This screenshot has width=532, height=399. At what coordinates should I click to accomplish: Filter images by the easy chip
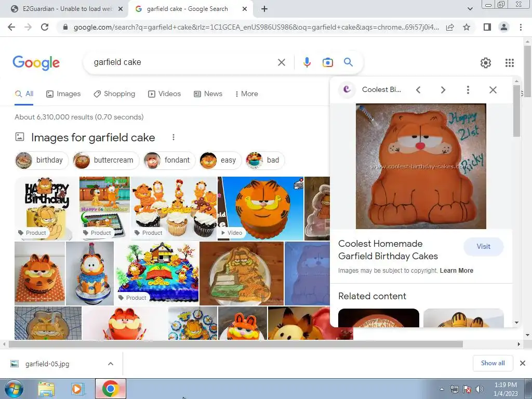(220, 160)
